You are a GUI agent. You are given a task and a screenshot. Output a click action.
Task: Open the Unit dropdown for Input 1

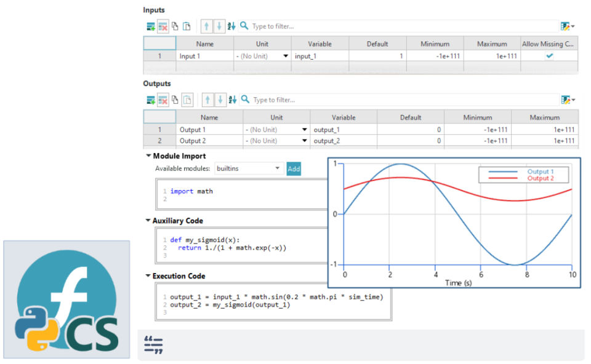point(285,56)
